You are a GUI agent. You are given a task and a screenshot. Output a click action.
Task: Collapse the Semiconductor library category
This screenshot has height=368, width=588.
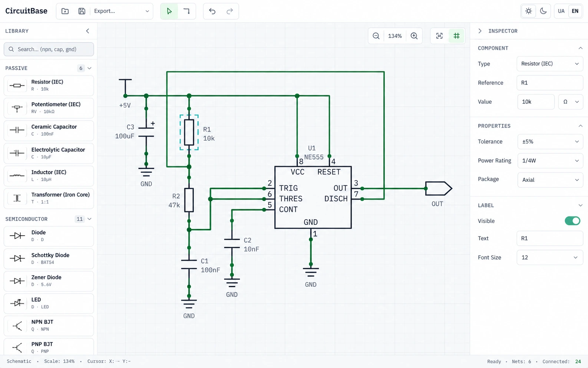[x=89, y=219]
